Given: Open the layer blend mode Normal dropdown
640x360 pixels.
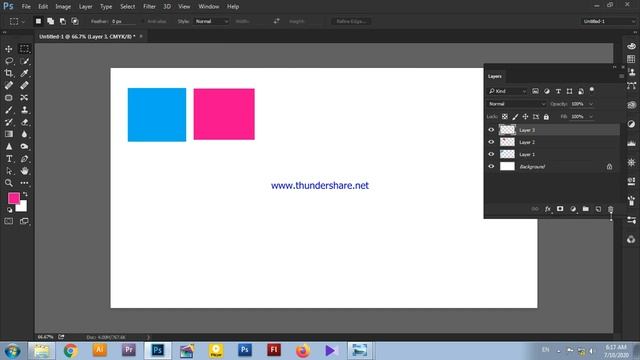Looking at the screenshot, I should [516, 104].
